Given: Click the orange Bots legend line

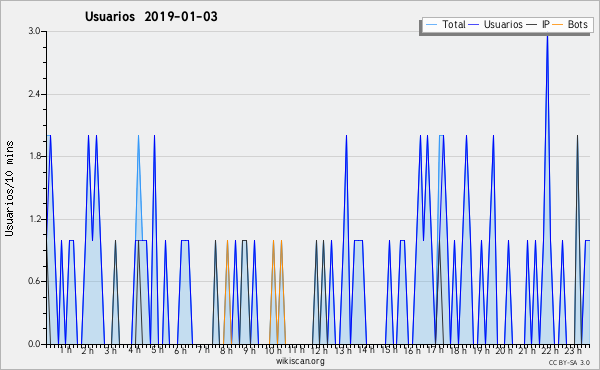Looking at the screenshot, I should click(x=558, y=25).
